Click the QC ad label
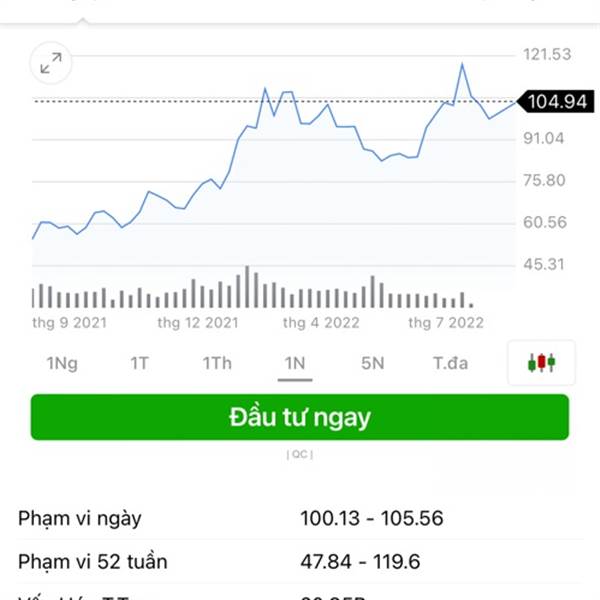Screen dimensions: 600x600 click(x=300, y=454)
